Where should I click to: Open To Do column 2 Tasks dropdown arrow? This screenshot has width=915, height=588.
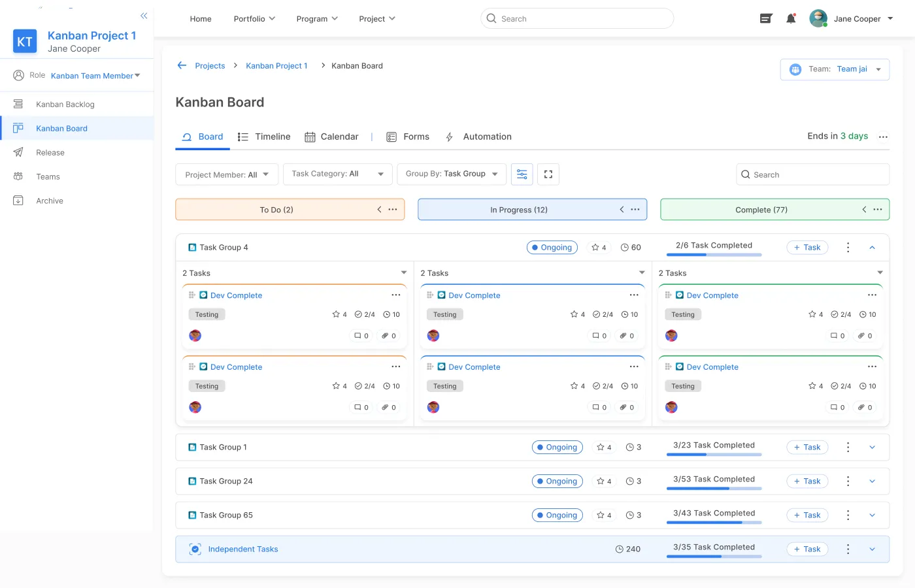(404, 273)
